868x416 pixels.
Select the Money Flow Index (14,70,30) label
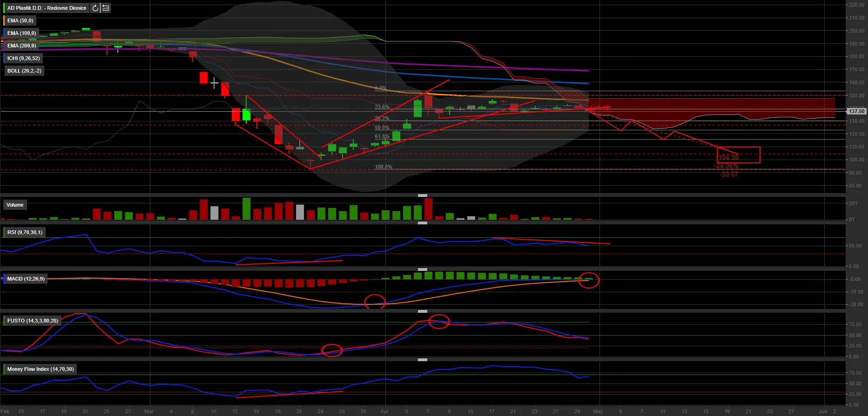tap(40, 369)
